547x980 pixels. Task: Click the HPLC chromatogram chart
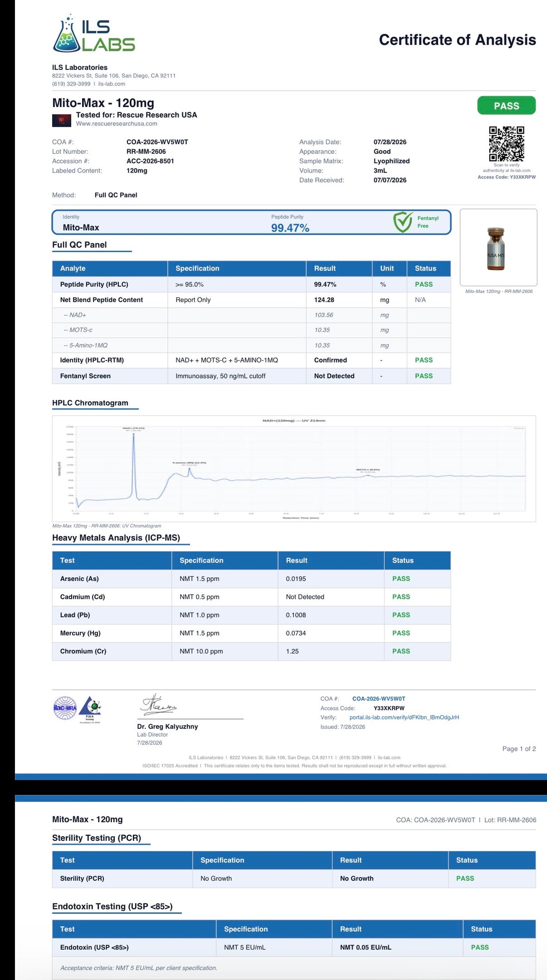click(x=294, y=468)
